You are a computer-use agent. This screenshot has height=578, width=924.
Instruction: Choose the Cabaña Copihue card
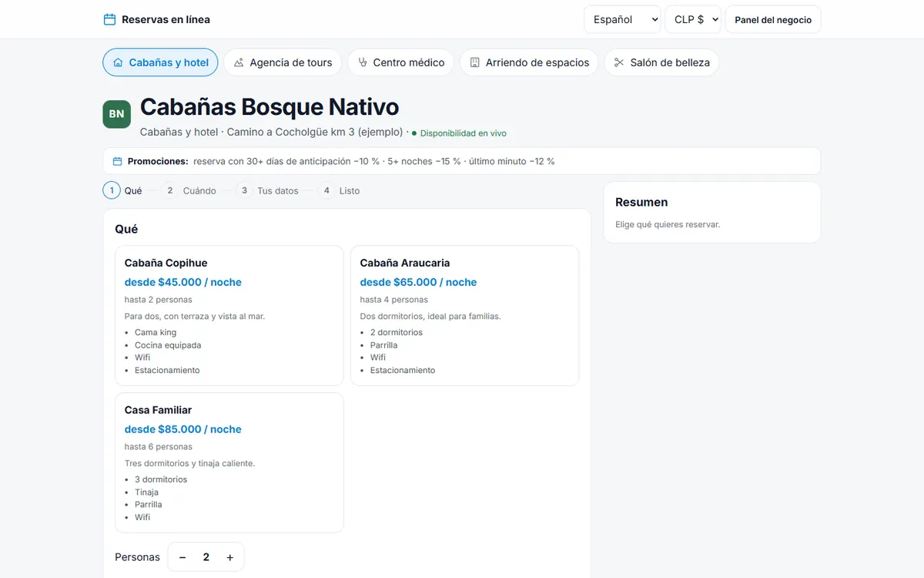pyautogui.click(x=229, y=316)
